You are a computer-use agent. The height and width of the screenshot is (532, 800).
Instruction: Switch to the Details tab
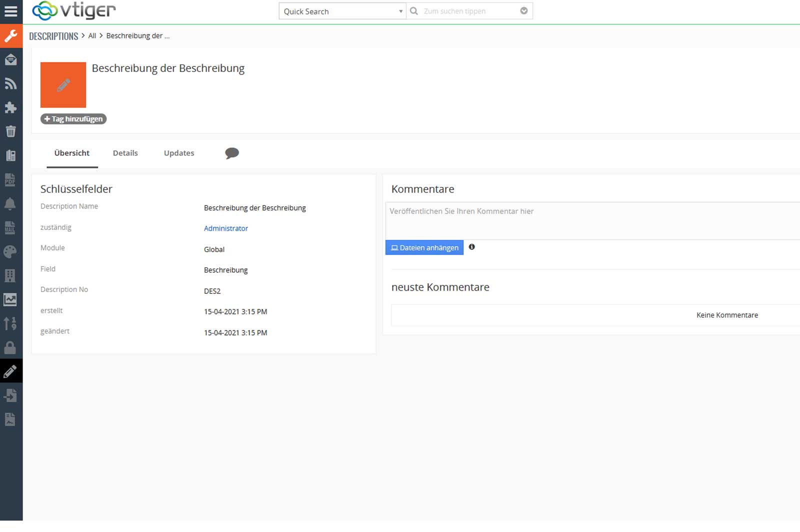pos(125,153)
